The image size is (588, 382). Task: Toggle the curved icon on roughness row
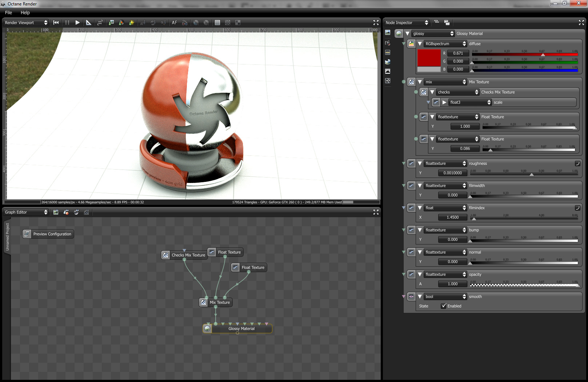(x=577, y=163)
